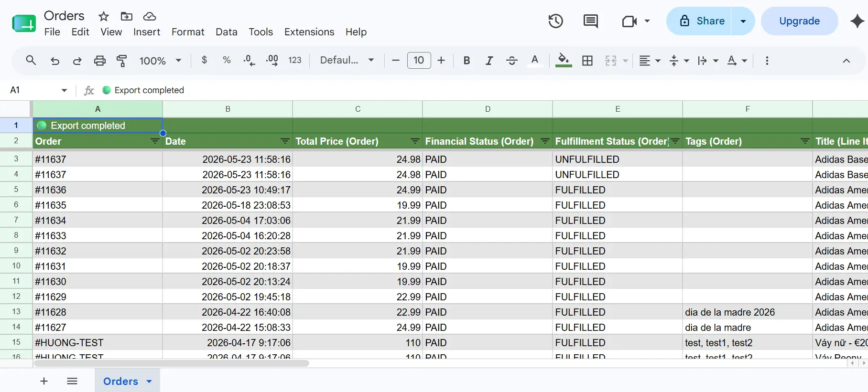This screenshot has width=868, height=392.
Task: Decrease decimal places
Action: click(x=249, y=60)
